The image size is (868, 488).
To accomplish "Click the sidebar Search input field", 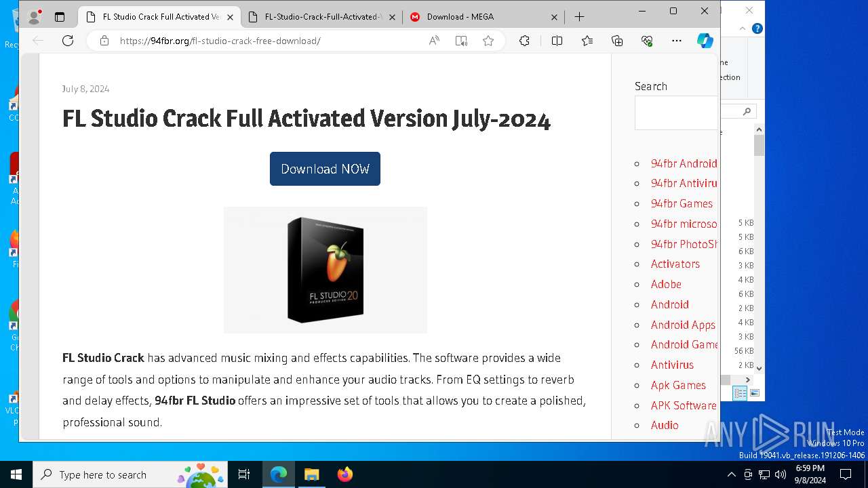I will [677, 113].
